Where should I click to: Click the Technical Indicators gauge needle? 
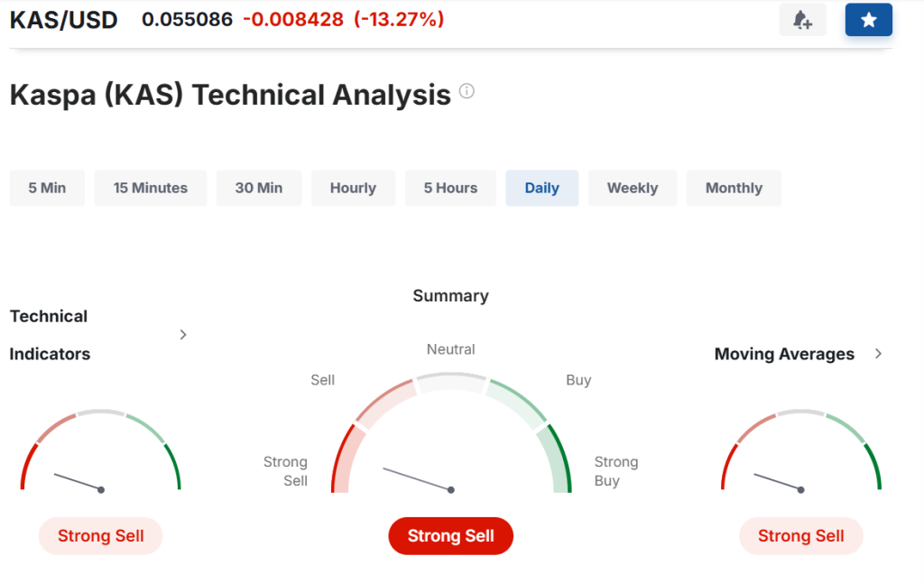tap(79, 482)
